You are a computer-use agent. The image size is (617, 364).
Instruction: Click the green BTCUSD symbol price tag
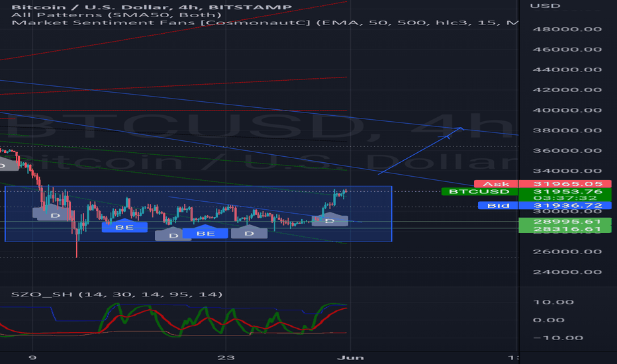[480, 192]
